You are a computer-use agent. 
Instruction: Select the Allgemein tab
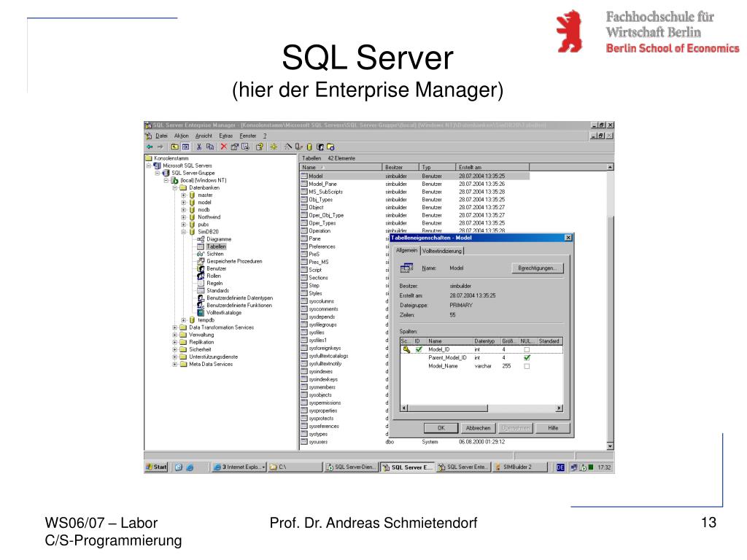pyautogui.click(x=406, y=251)
